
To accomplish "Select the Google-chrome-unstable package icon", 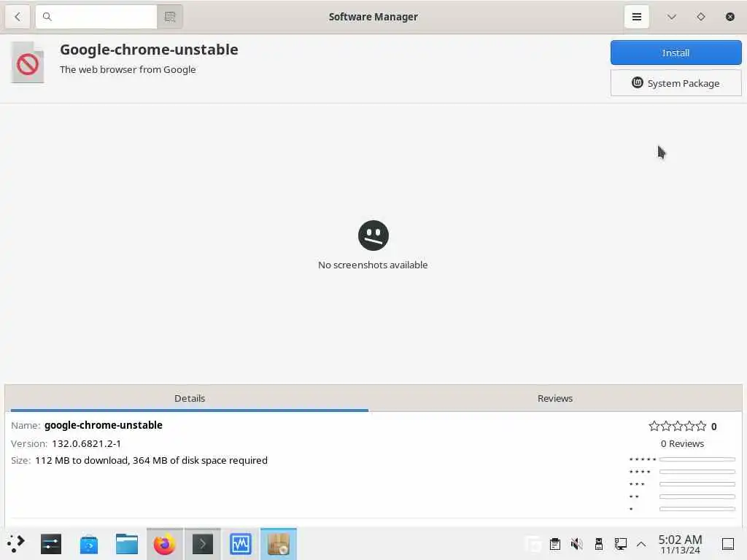I will coord(28,63).
